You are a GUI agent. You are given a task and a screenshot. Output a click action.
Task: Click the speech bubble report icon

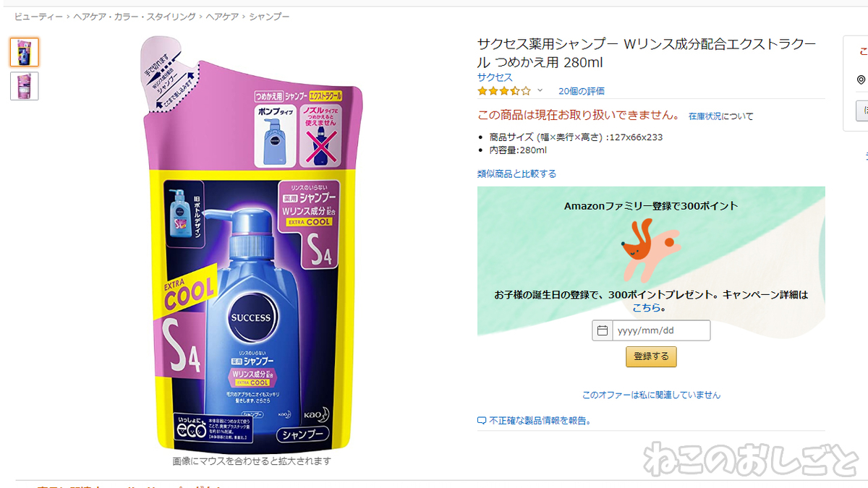pos(482,421)
